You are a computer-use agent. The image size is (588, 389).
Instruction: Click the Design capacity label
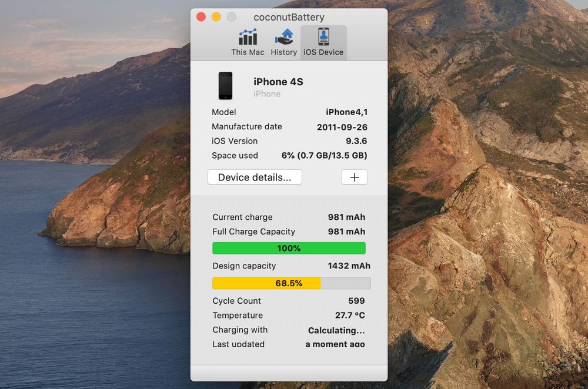[x=244, y=266]
